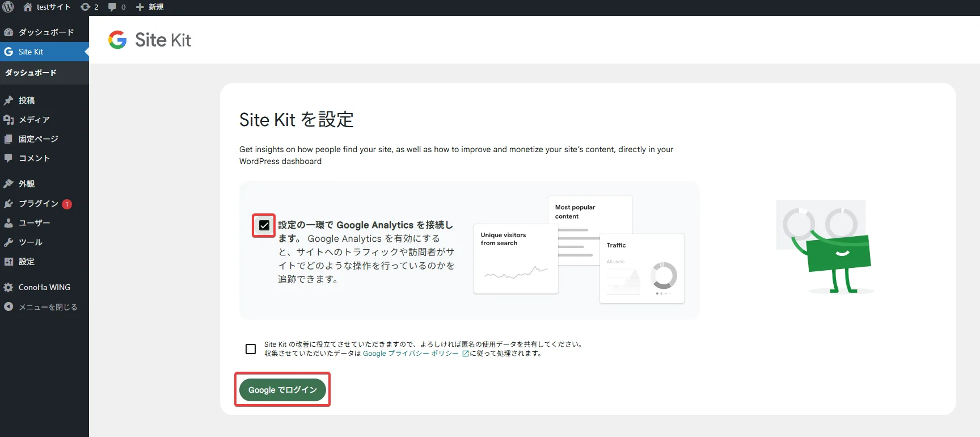Click the paintbrush icon beside 外観
Screen dimensions: 980x437
(9, 184)
